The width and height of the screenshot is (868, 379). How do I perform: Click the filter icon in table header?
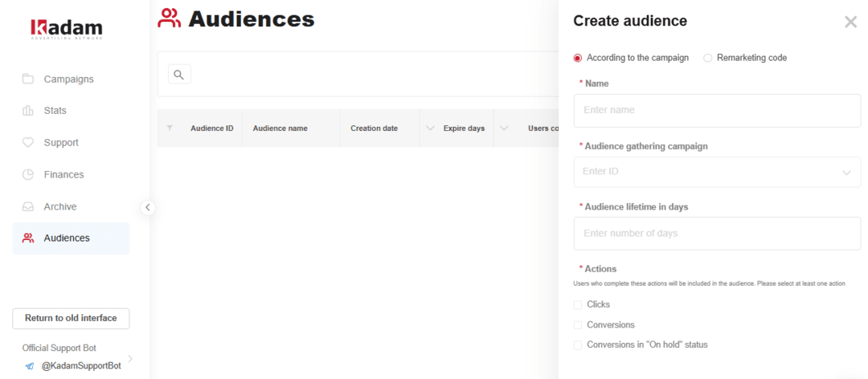pos(170,128)
